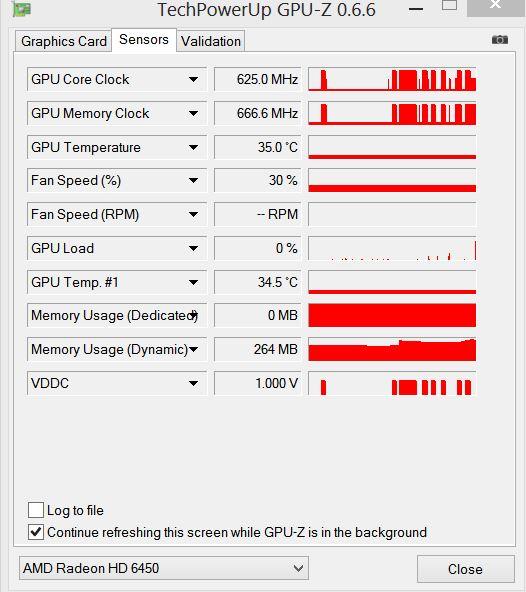Select AMD Radeon HD 6450 device combo box
The image size is (526, 592).
coord(164,568)
